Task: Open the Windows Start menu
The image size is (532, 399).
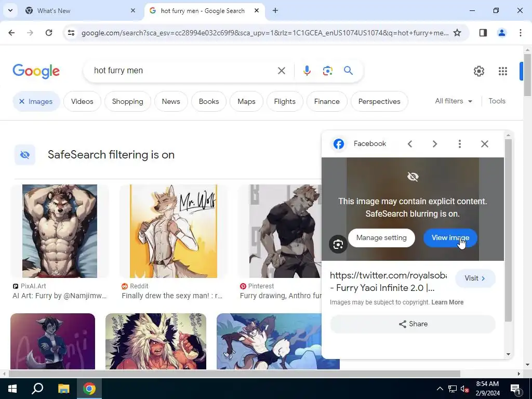Action: pyautogui.click(x=12, y=389)
